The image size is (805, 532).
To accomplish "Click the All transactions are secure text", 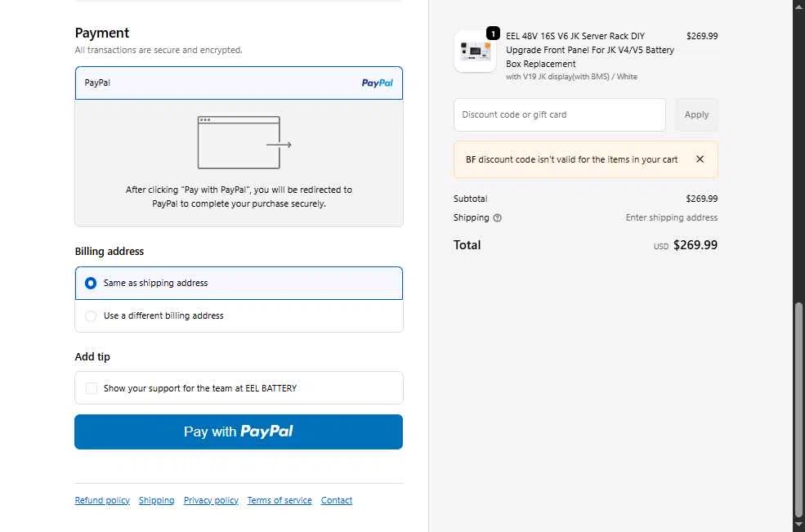I will (x=159, y=50).
